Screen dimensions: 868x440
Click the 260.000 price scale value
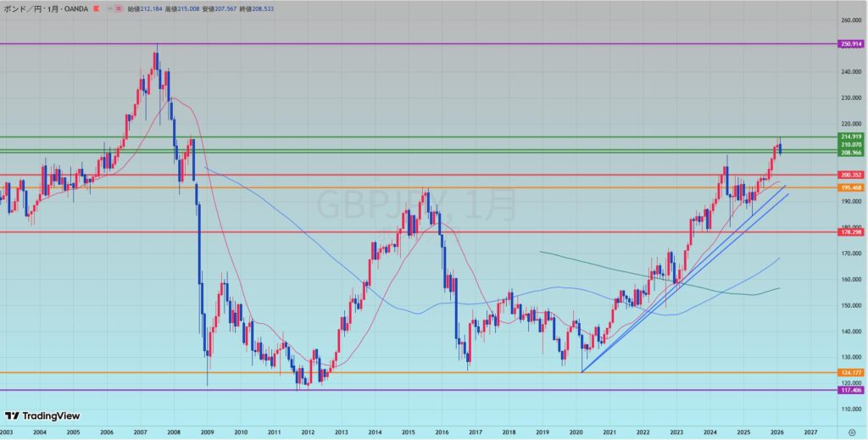tap(850, 20)
